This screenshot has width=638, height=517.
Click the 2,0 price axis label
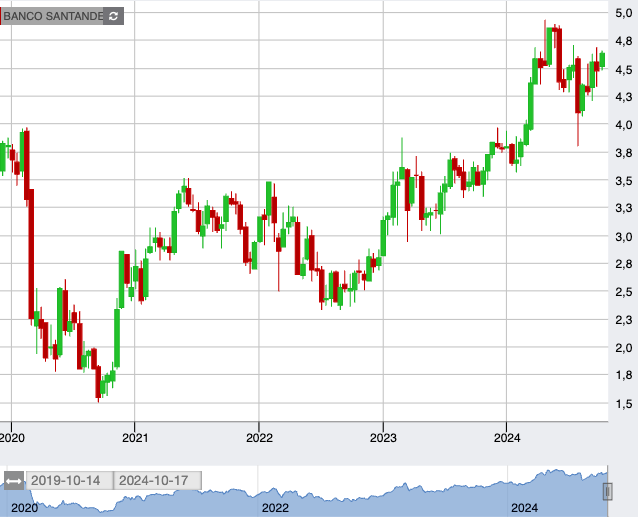(624, 348)
